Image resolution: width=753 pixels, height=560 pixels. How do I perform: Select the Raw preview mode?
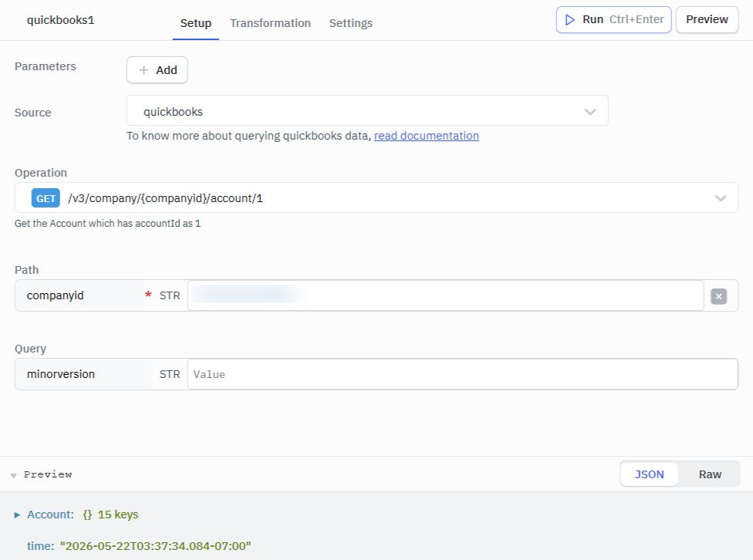[x=710, y=474]
